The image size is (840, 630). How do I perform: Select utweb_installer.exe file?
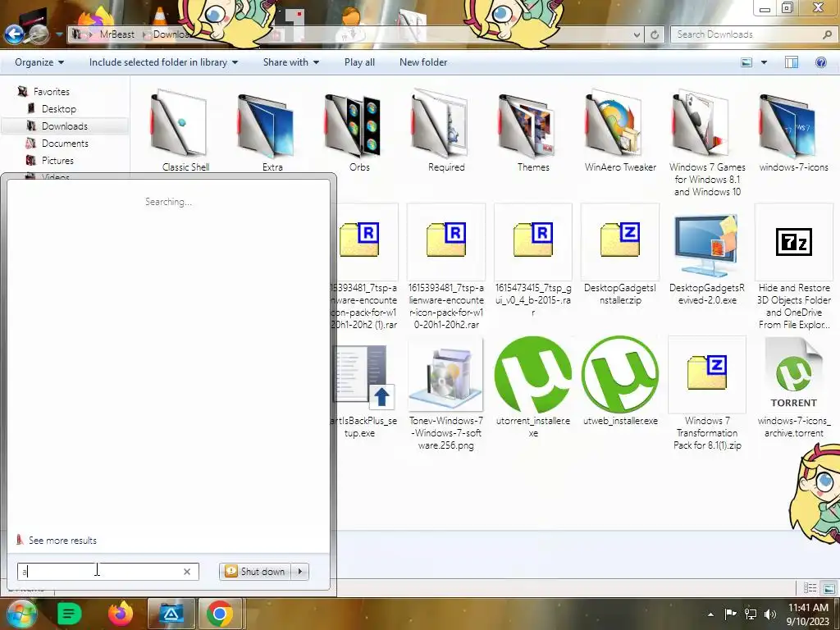point(620,381)
